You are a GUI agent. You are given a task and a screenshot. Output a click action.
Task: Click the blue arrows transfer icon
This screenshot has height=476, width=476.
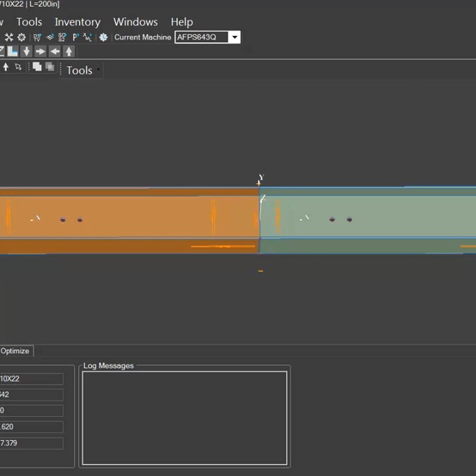[50, 37]
